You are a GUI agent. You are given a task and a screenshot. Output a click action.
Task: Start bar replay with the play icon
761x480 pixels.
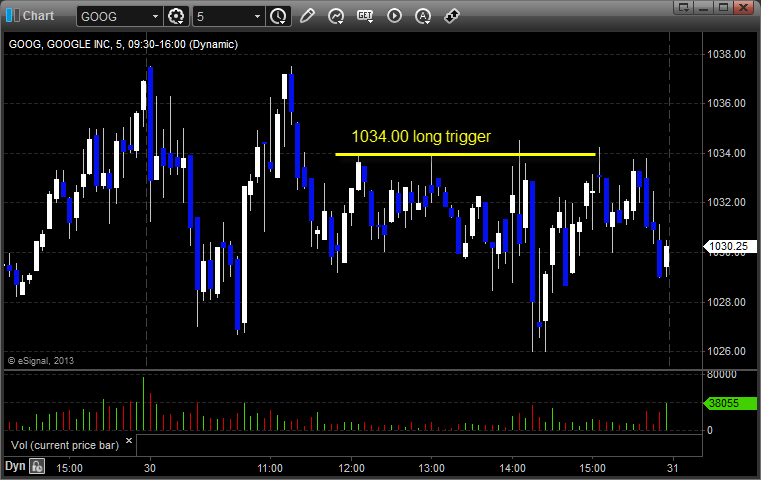[395, 16]
